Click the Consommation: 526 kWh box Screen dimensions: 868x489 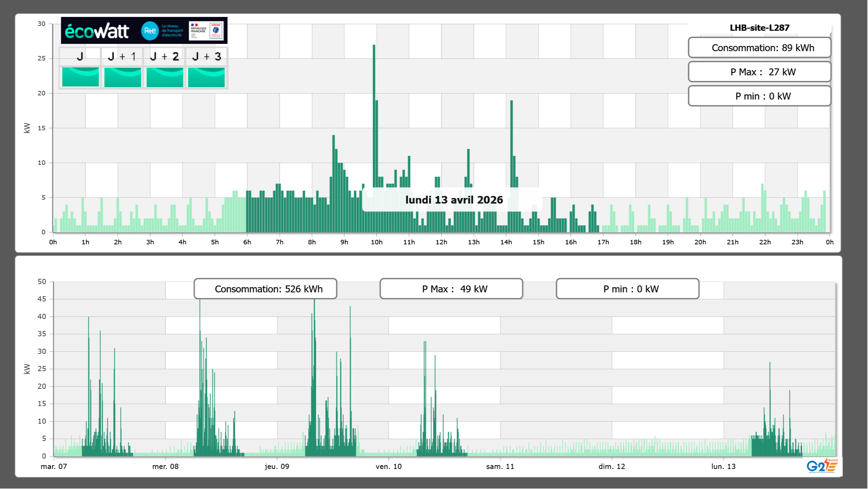tap(265, 289)
